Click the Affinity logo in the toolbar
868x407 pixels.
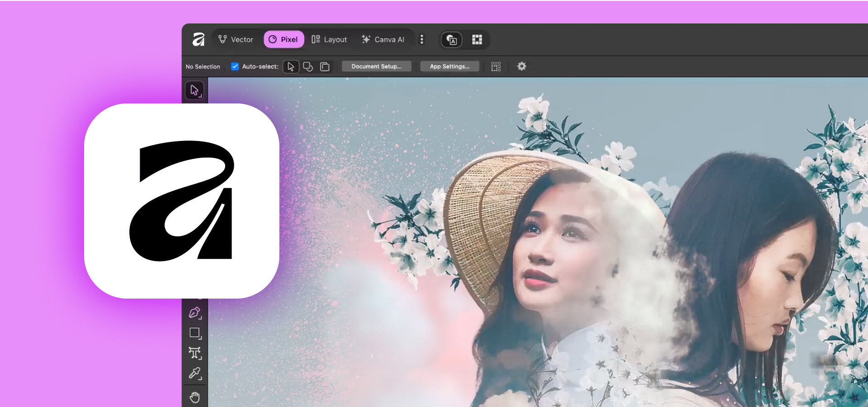pyautogui.click(x=198, y=40)
